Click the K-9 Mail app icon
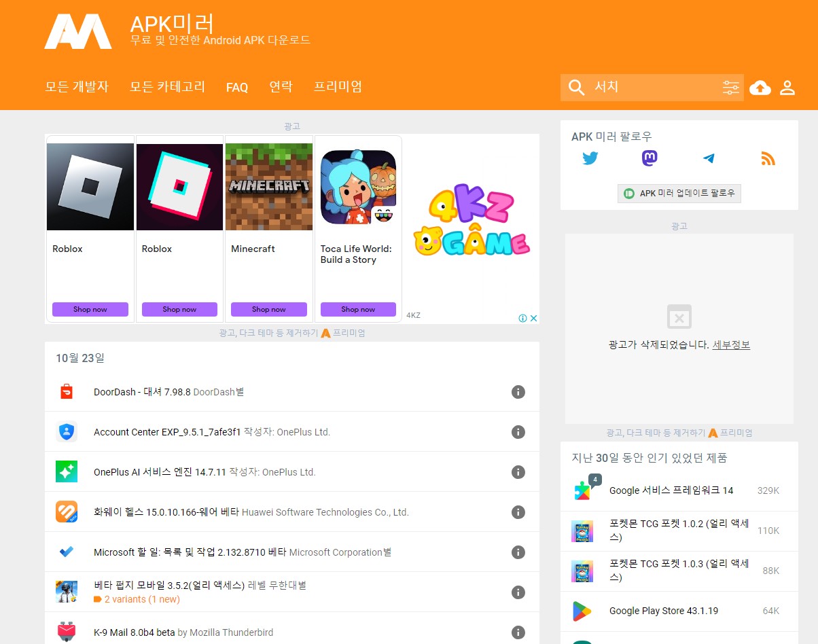Screen dimensions: 818x644 tap(67, 632)
